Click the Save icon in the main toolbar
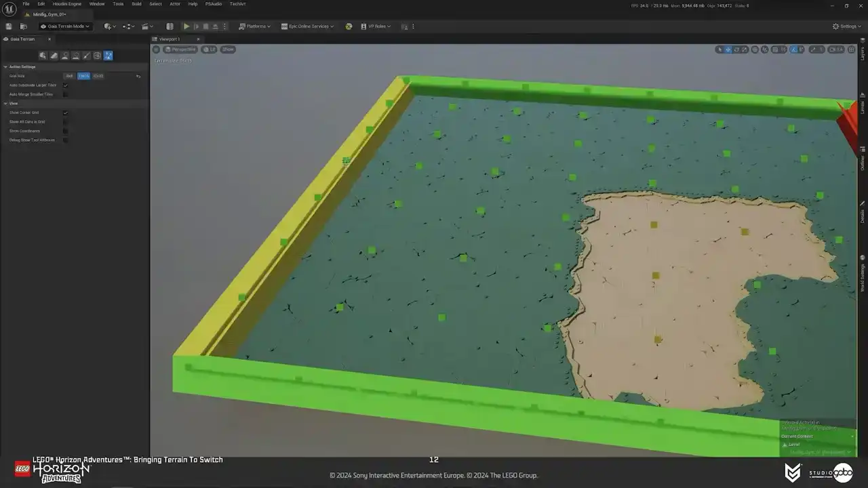This screenshot has height=488, width=868. tap(9, 26)
